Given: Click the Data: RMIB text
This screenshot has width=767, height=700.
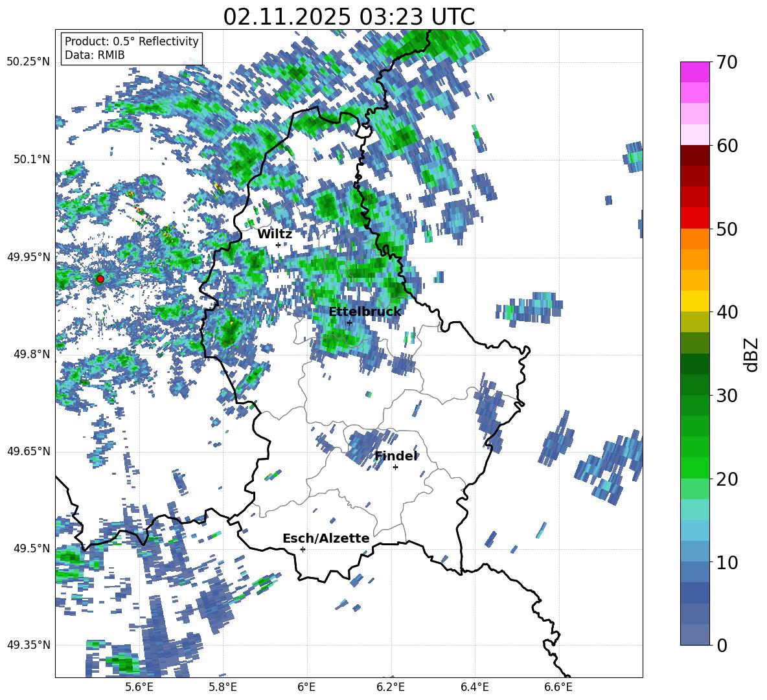Looking at the screenshot, I should click(x=95, y=55).
